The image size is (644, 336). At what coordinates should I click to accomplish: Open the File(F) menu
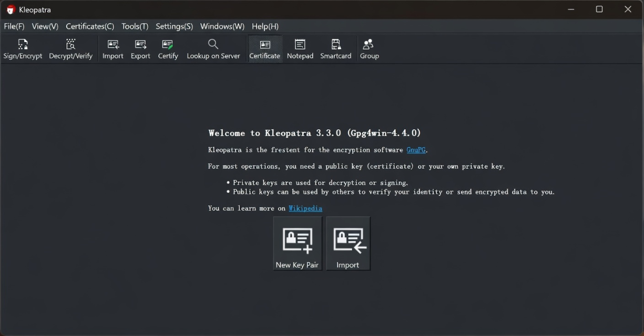14,26
